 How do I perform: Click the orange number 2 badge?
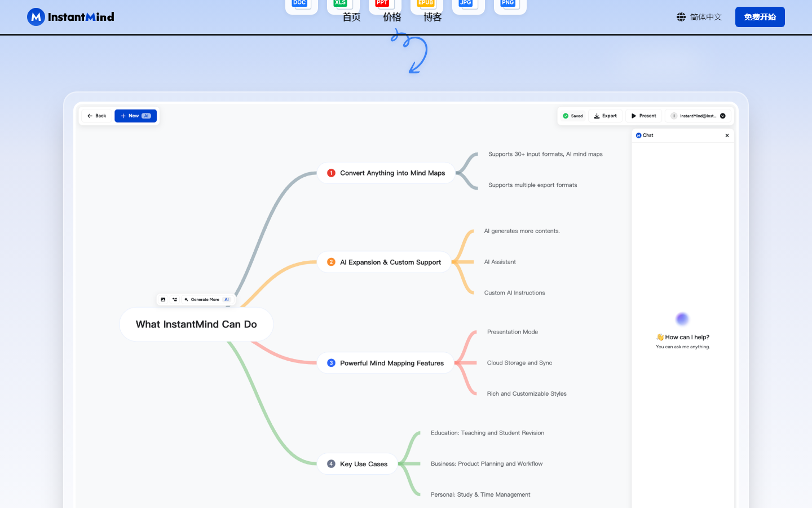tap(331, 262)
